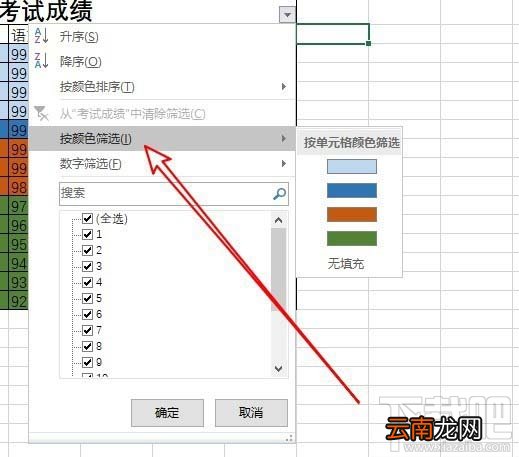This screenshot has height=457, width=519.
Task: Expand arrow beside 按颜色筛选
Action: (x=284, y=138)
